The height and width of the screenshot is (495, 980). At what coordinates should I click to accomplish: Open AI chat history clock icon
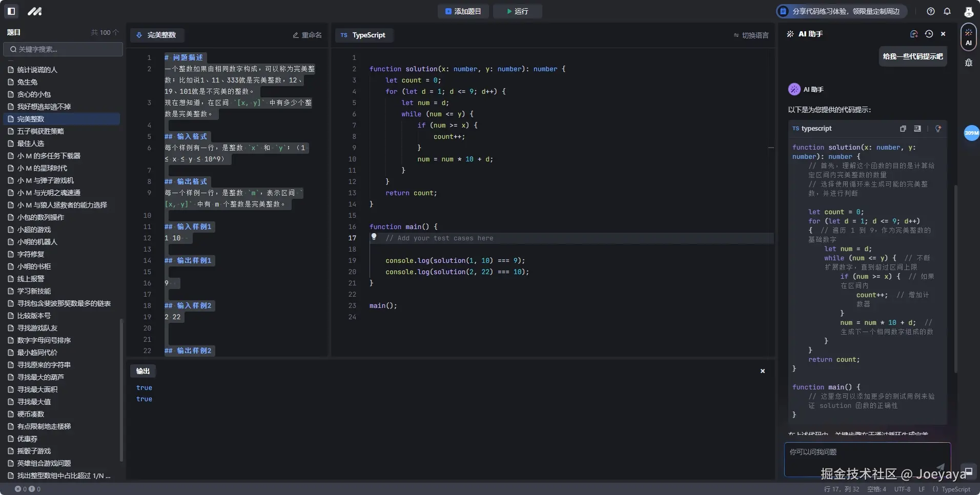pyautogui.click(x=929, y=34)
